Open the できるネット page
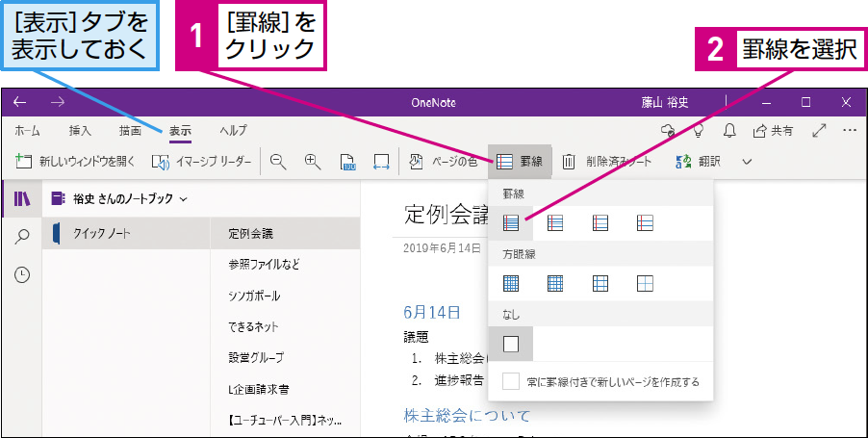 tap(285, 327)
